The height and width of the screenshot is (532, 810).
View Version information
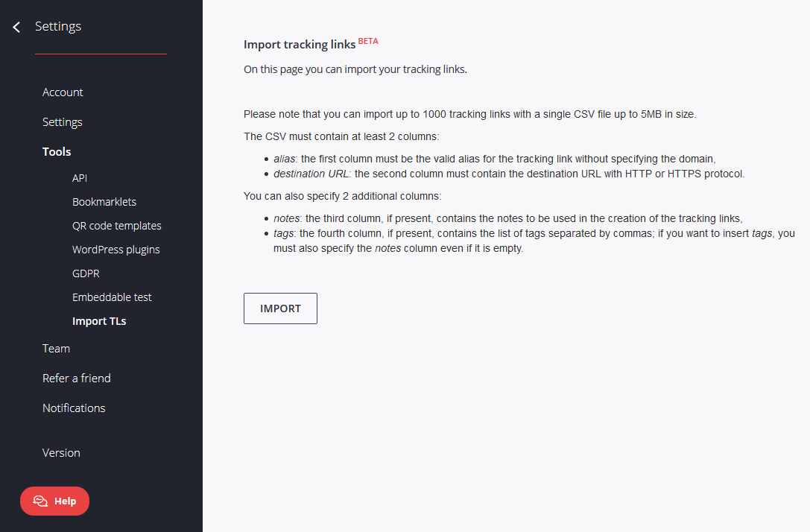61,453
